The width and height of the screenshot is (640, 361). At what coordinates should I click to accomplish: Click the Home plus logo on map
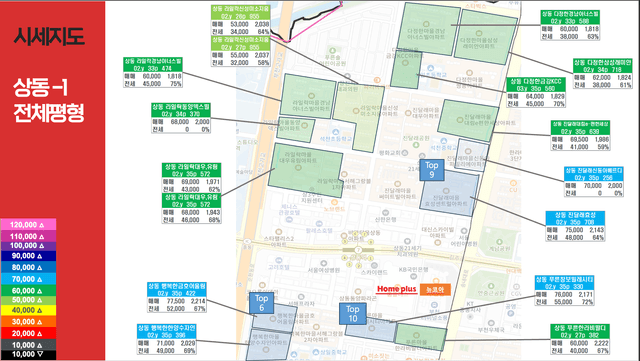pos(397,289)
